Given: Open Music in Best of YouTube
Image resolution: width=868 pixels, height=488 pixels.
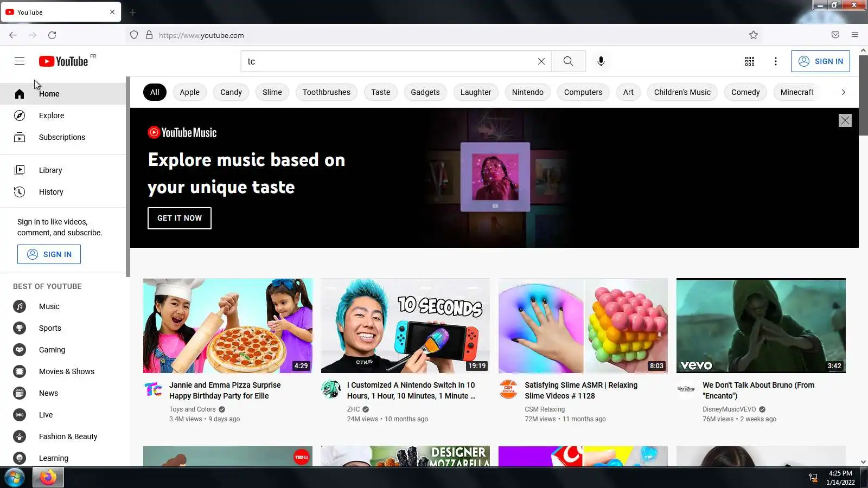Looking at the screenshot, I should pos(63,306).
